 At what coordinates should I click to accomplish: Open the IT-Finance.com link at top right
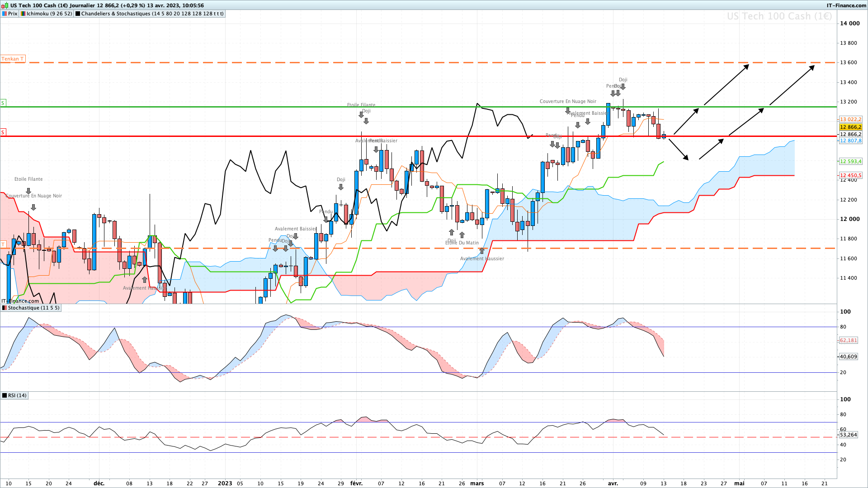pyautogui.click(x=846, y=5)
